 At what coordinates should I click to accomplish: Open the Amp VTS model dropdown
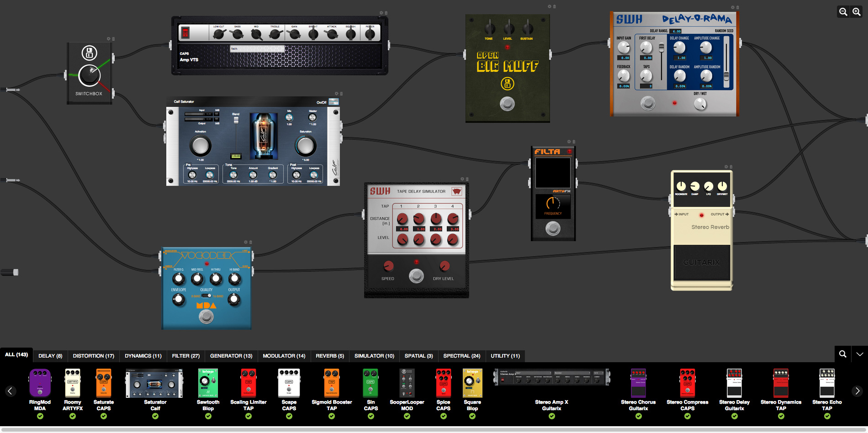257,48
